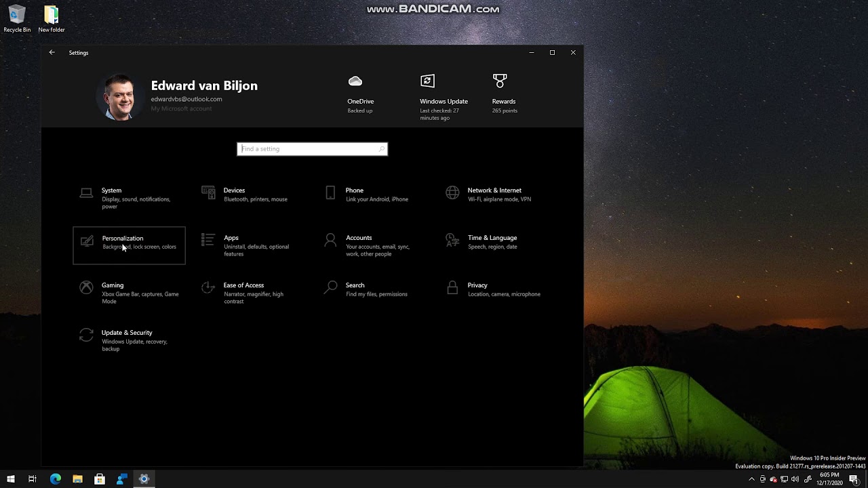The height and width of the screenshot is (488, 868).
Task: Click the user profile picture
Action: 120,97
